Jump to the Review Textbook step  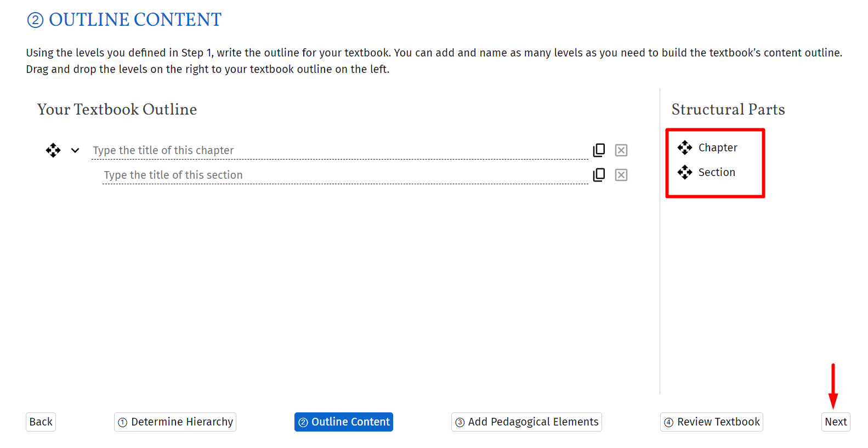pyautogui.click(x=711, y=422)
